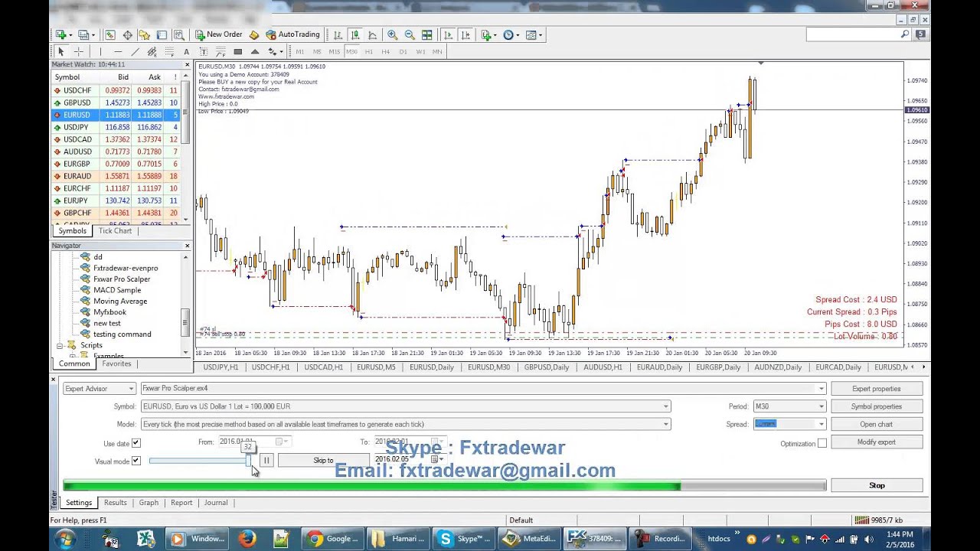980x551 pixels.
Task: Select the GBPUSD,Daily chart tab
Action: 547,367
